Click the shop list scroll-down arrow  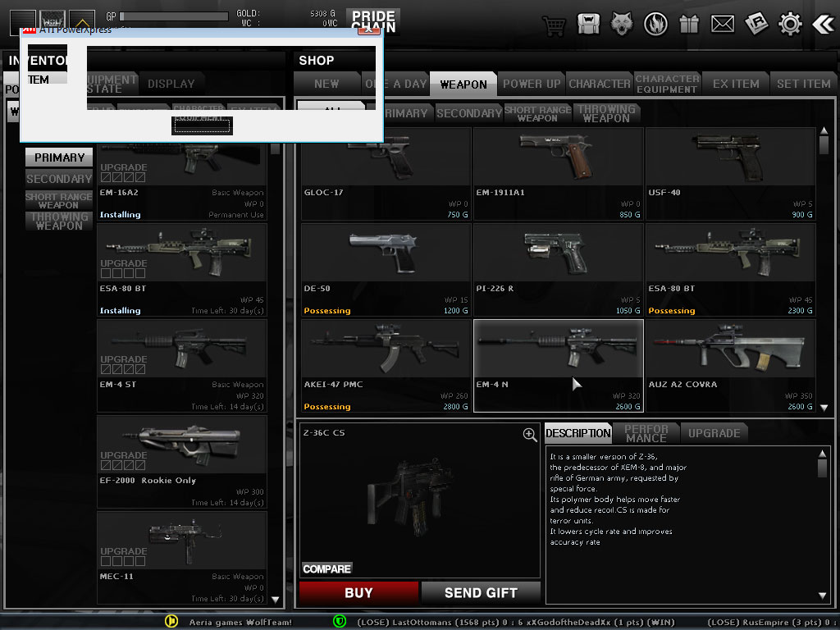point(824,408)
